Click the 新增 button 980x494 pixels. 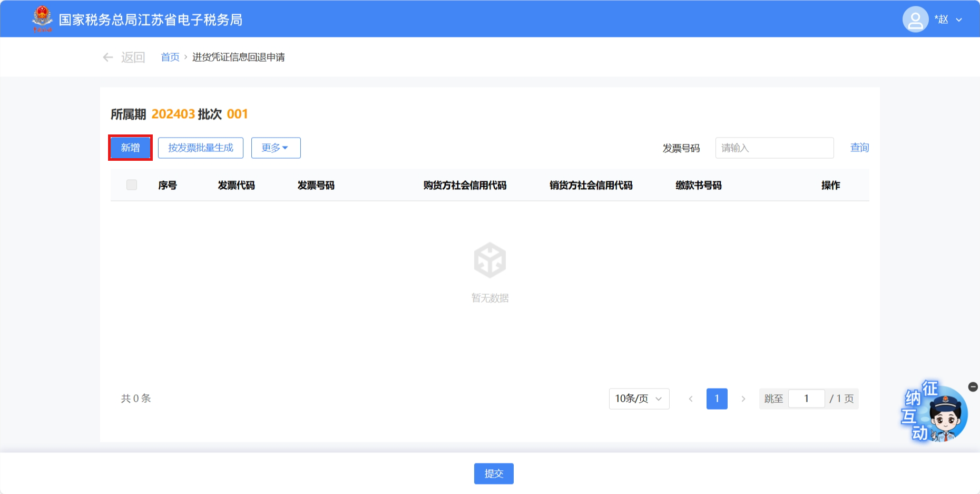click(x=130, y=148)
